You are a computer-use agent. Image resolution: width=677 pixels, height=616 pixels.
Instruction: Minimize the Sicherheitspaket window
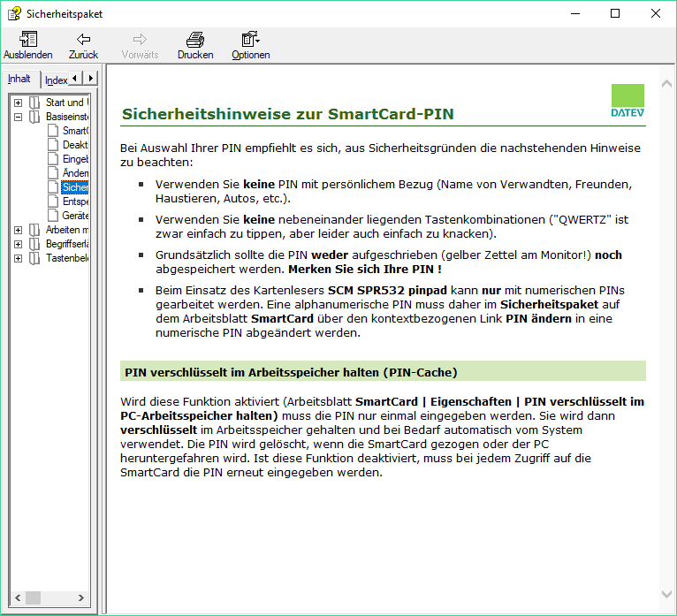coord(575,14)
